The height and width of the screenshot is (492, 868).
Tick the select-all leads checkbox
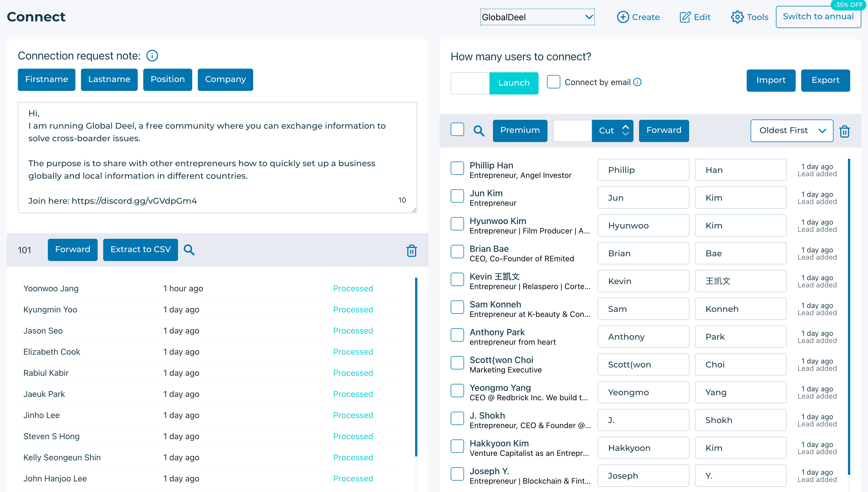457,130
